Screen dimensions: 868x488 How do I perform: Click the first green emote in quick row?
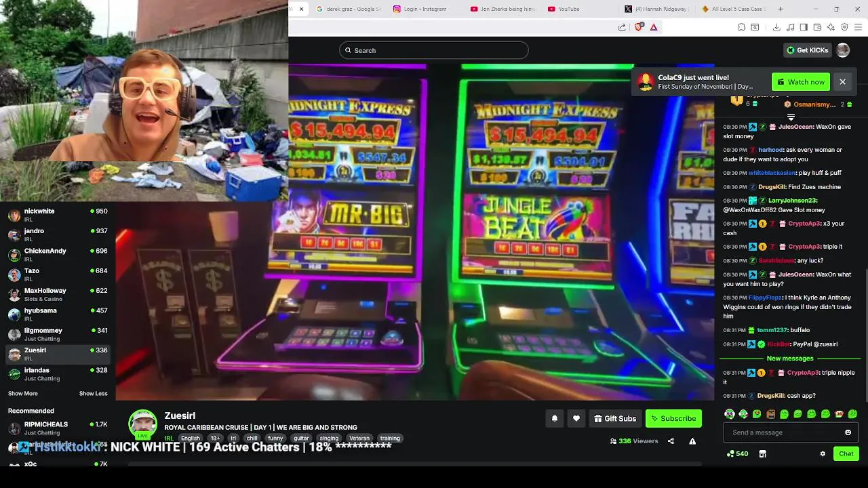coord(730,414)
